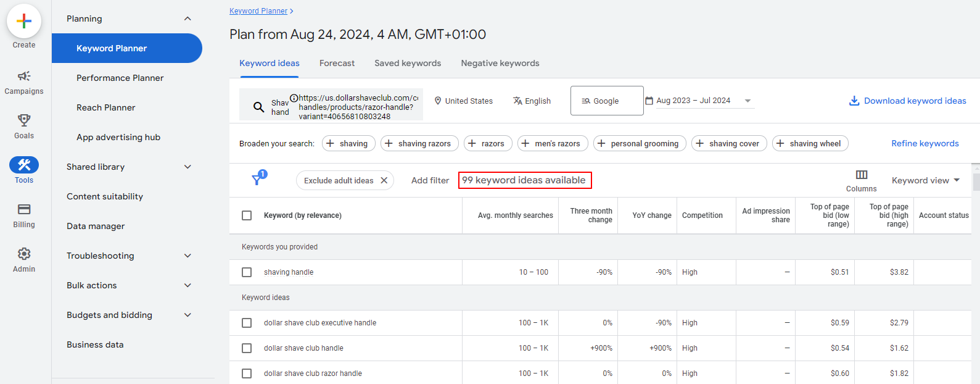Expand the Shared library section
980x384 pixels.
click(x=187, y=167)
